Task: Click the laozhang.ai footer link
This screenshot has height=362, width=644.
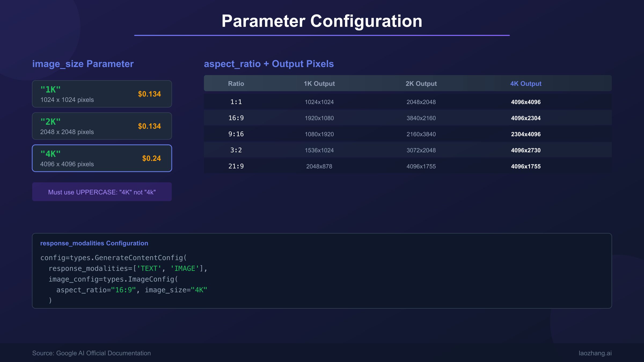Action: (x=595, y=353)
